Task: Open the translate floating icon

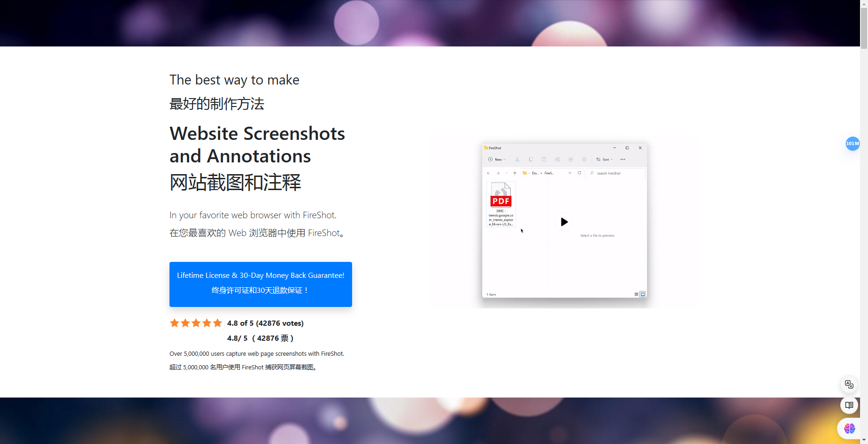Action: (x=849, y=384)
